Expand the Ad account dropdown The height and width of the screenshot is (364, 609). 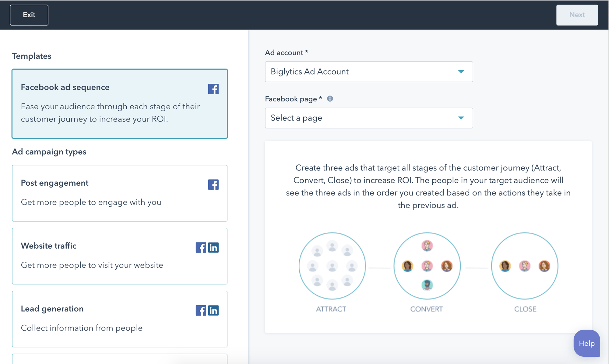click(460, 72)
